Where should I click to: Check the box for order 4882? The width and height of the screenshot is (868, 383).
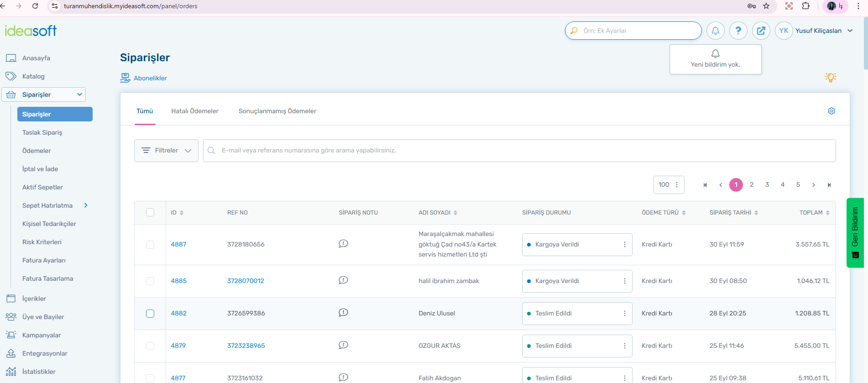pos(150,314)
